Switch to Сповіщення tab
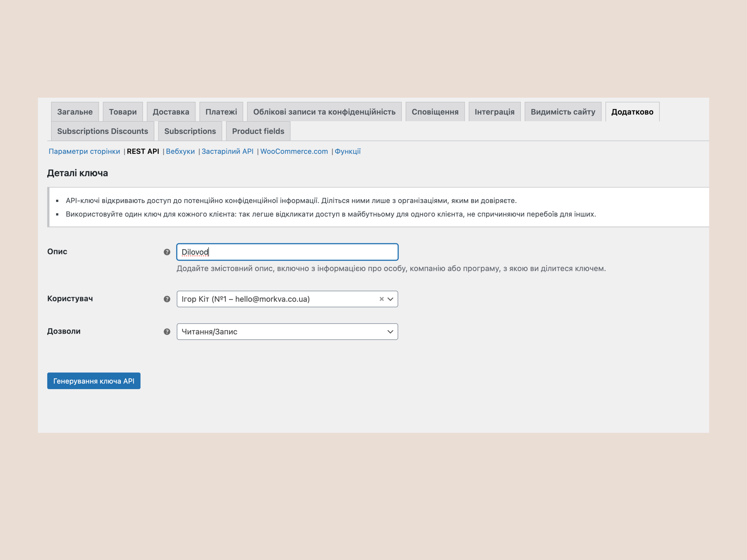 pyautogui.click(x=435, y=112)
